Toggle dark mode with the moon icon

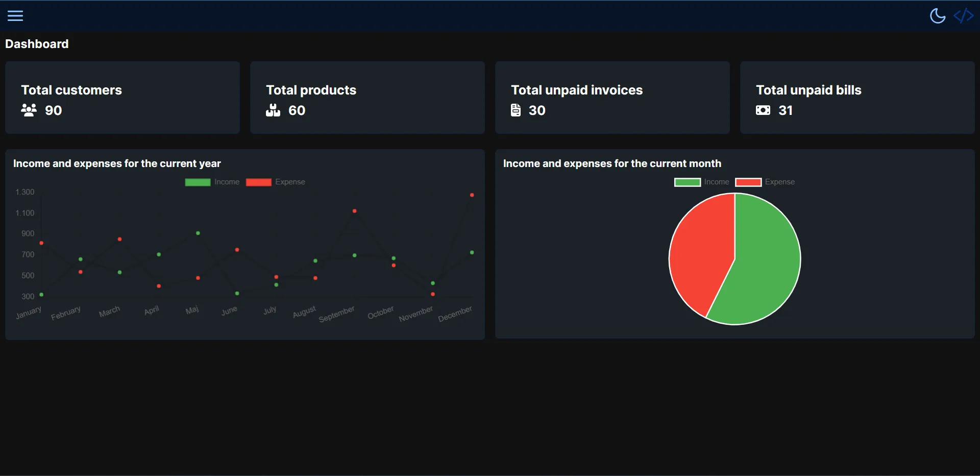point(937,16)
